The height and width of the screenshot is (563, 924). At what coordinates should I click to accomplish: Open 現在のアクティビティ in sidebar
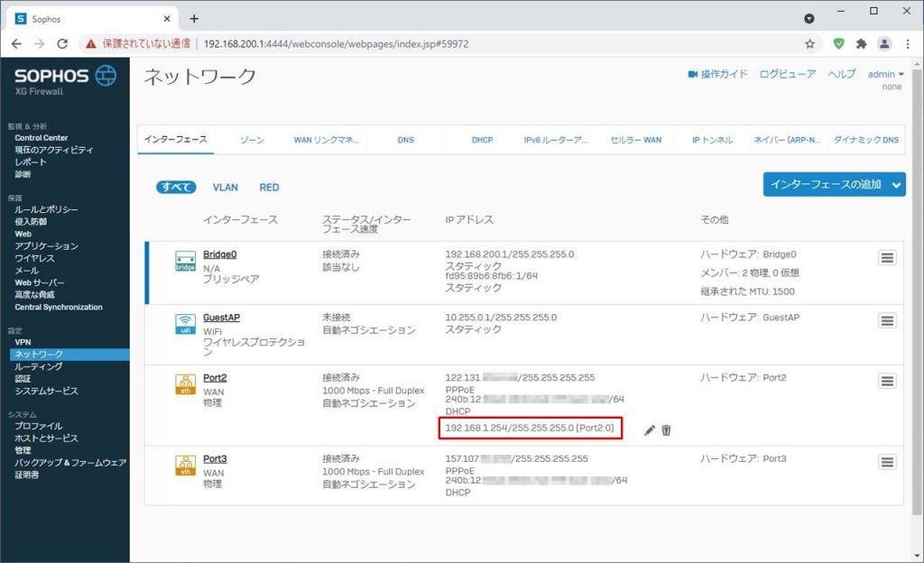coord(53,150)
